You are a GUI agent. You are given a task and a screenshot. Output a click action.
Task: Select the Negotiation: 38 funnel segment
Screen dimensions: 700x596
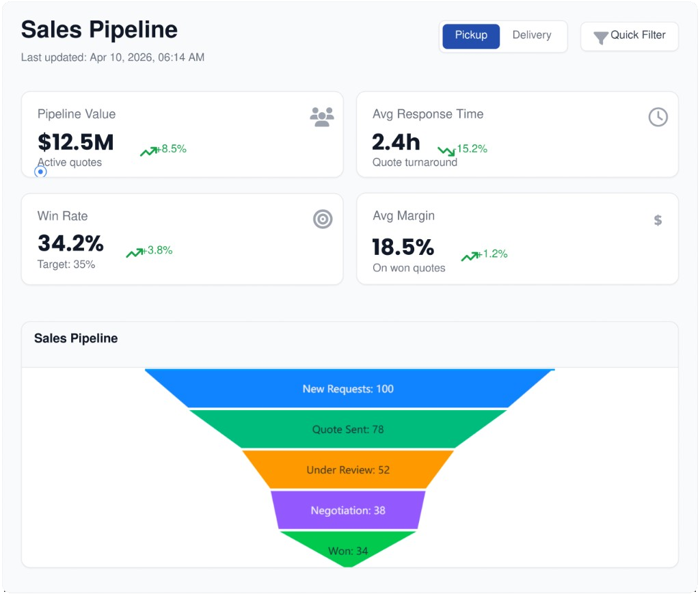[348, 511]
